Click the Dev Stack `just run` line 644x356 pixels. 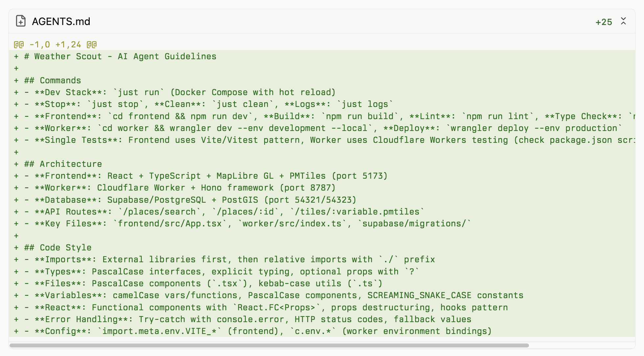pos(185,92)
